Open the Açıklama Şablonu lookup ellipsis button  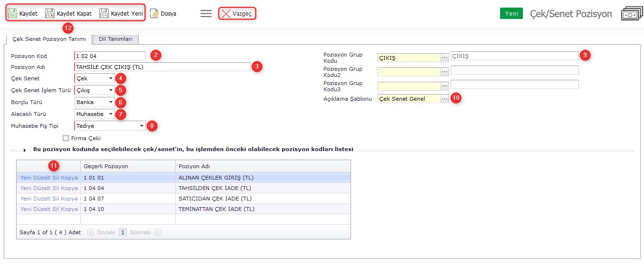pyautogui.click(x=445, y=99)
